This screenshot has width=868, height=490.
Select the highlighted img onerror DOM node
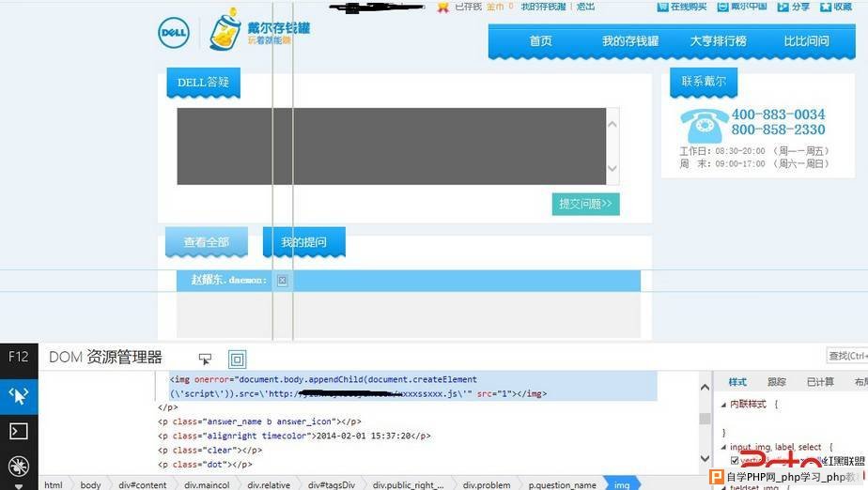click(413, 387)
